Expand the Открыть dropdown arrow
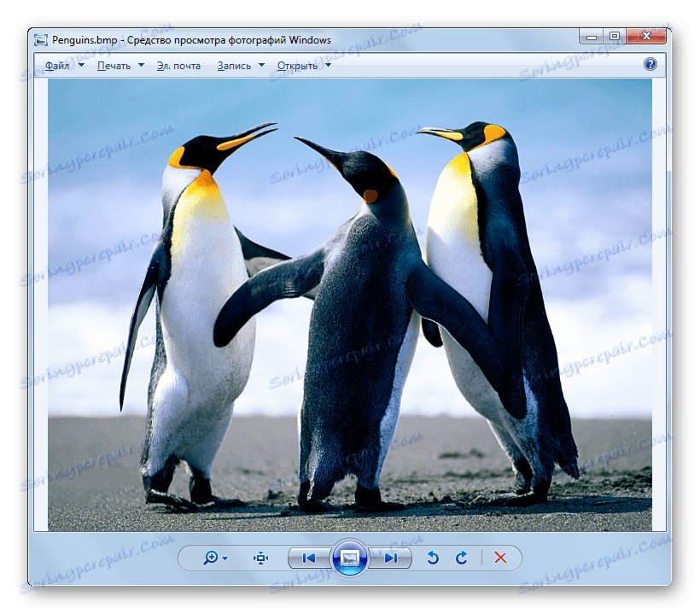This screenshot has height=614, width=700. [328, 65]
